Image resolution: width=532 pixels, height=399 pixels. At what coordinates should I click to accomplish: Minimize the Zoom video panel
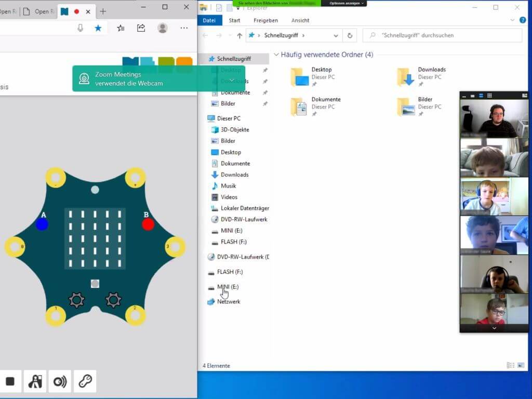click(464, 96)
